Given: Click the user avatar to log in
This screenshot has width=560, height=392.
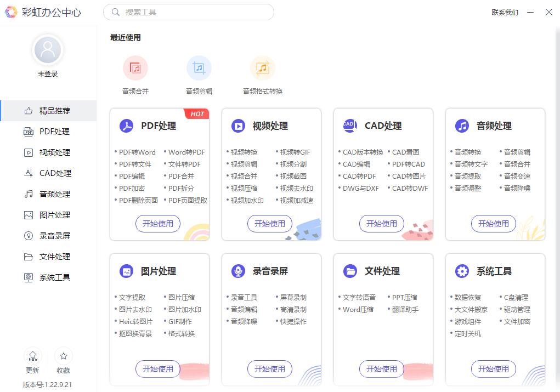Looking at the screenshot, I should click(x=48, y=50).
